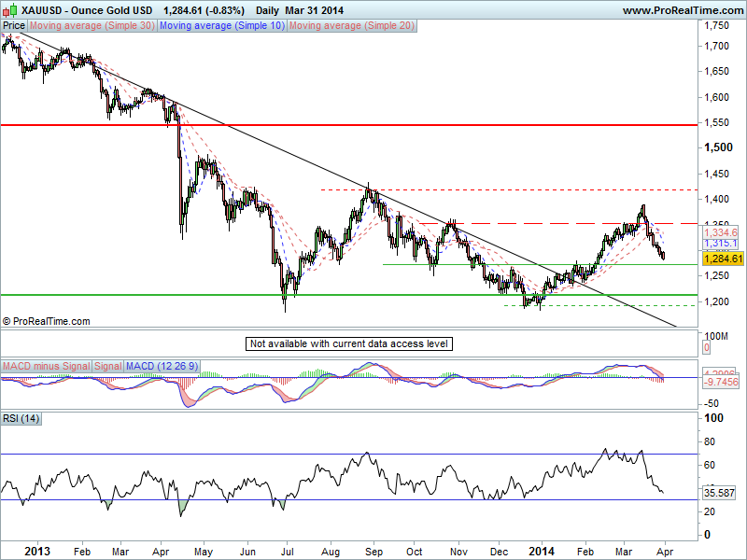Image resolution: width=747 pixels, height=560 pixels.
Task: Click the © ProRealTime.com copyright text
Action: point(46,321)
